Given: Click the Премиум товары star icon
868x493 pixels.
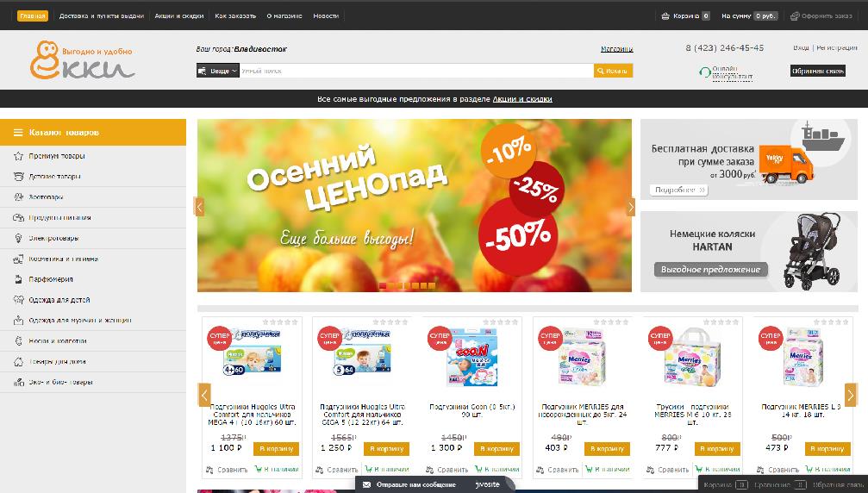Looking at the screenshot, I should (x=18, y=156).
